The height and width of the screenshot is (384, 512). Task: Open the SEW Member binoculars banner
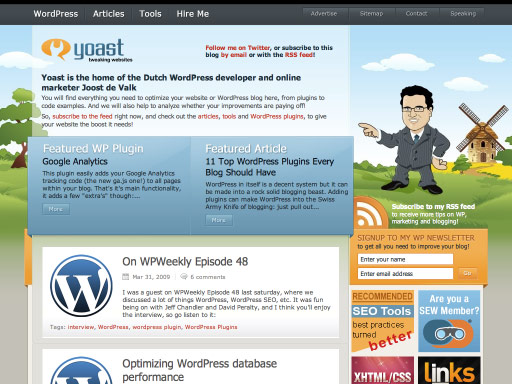point(449,321)
